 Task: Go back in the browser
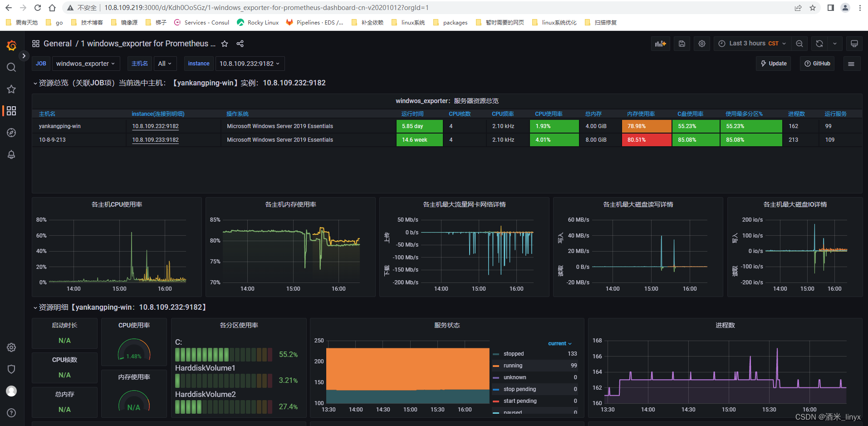click(x=9, y=8)
